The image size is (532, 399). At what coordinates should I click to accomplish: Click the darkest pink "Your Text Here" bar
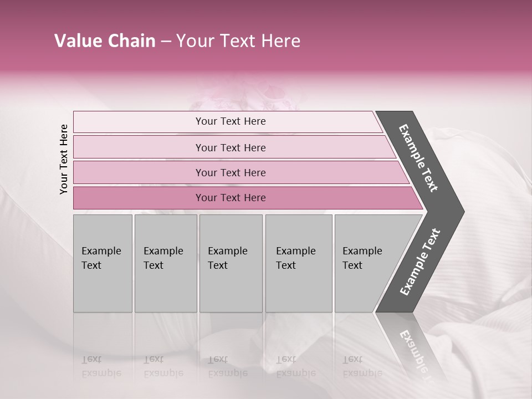[231, 198]
